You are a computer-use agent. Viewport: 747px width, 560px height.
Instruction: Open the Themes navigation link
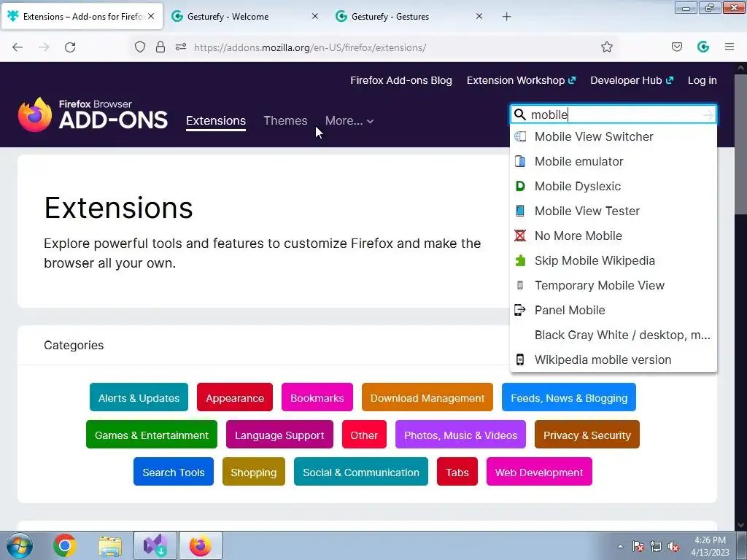285,121
